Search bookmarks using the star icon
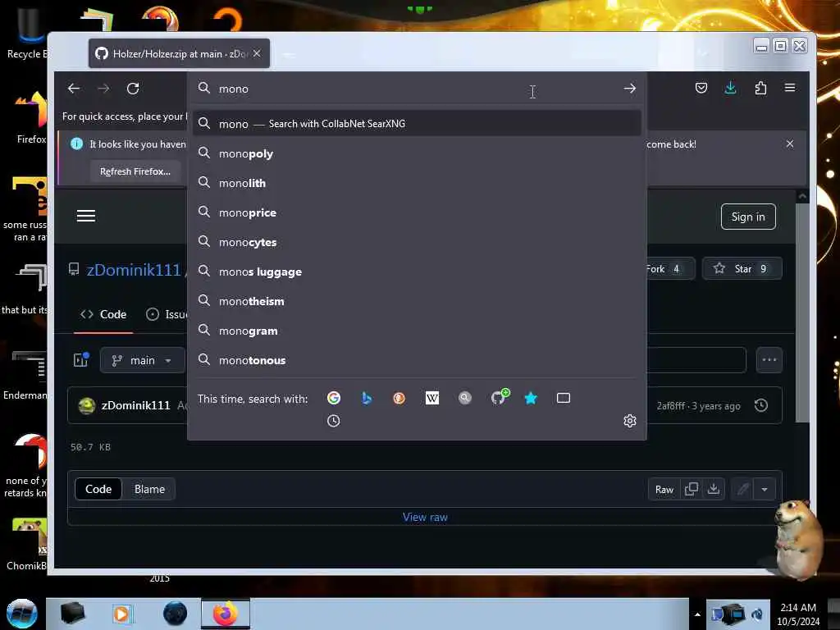 tap(531, 398)
